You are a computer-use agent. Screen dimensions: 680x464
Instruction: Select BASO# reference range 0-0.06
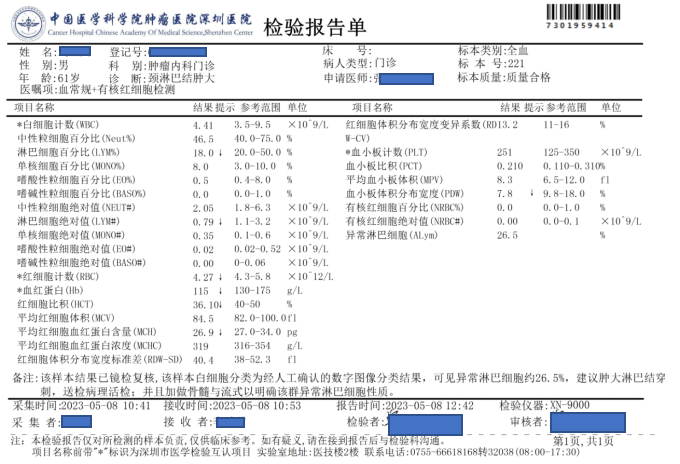(x=249, y=263)
